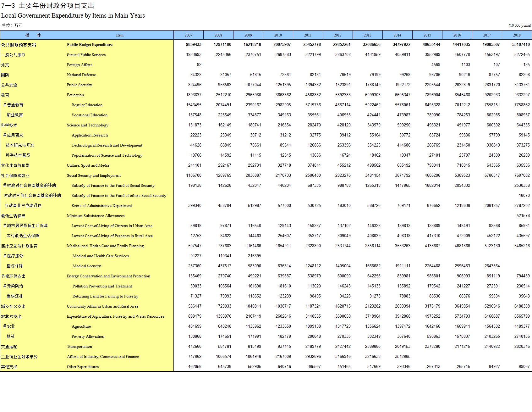Select 'Public Security' row label
532x412 pixels.
pos(79,85)
